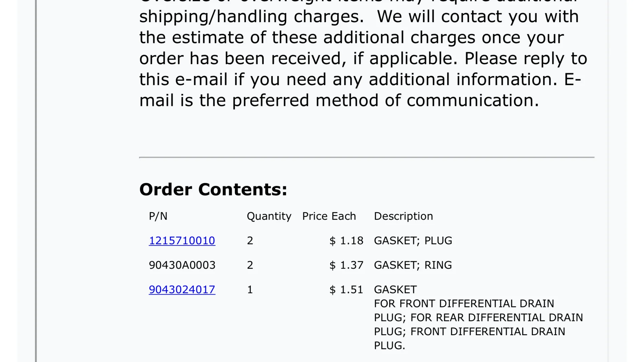The width and height of the screenshot is (644, 362).
Task: Click the P/N column header
Action: click(158, 216)
